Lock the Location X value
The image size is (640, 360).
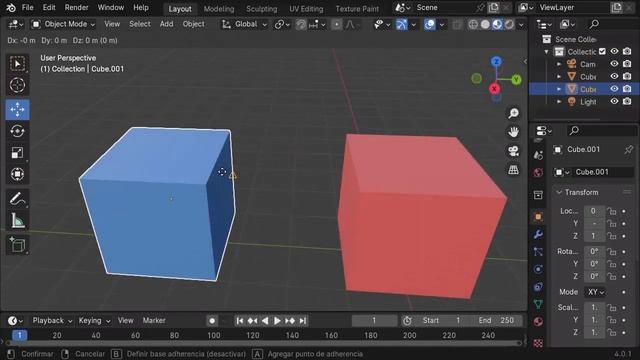[611, 211]
